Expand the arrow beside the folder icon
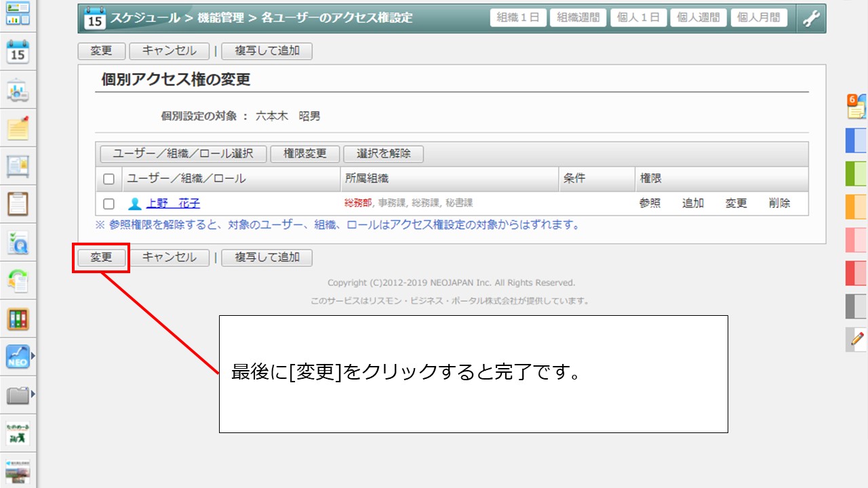The width and height of the screenshot is (868, 488). 33,393
